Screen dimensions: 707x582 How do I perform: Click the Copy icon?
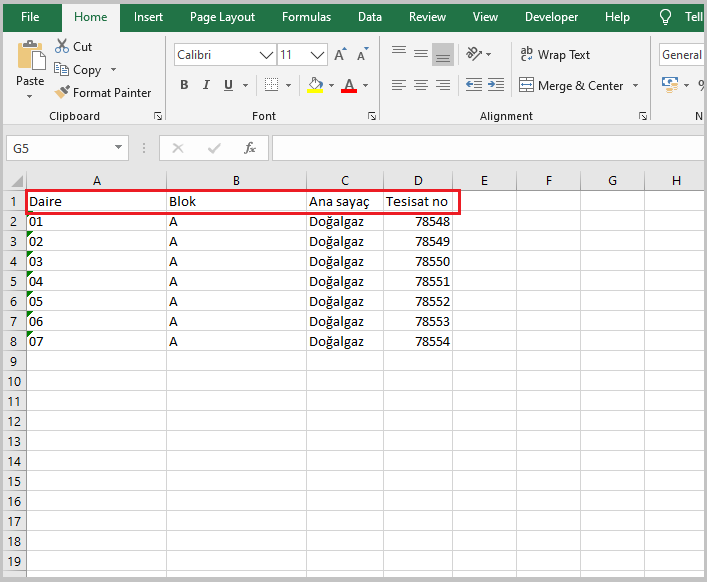(x=61, y=69)
